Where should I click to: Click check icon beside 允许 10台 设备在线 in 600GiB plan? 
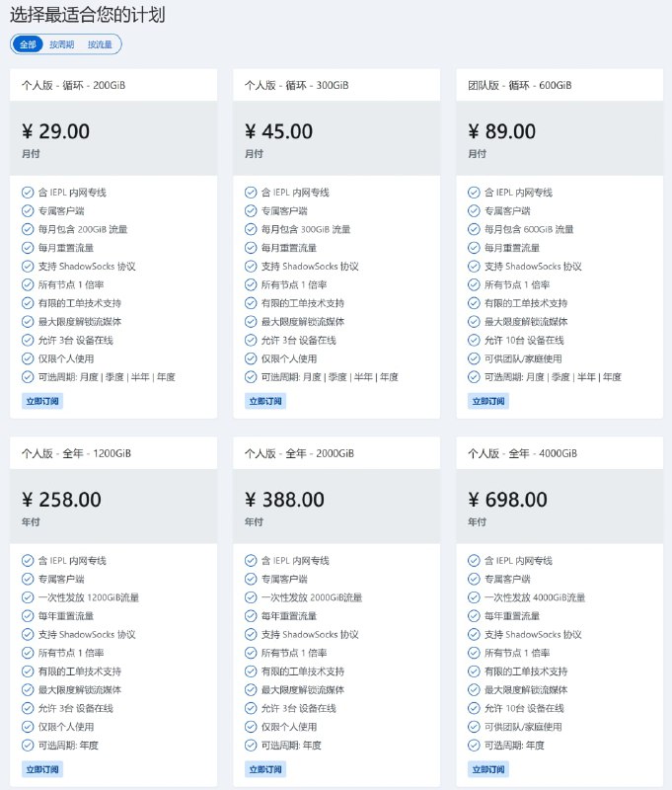coord(474,340)
